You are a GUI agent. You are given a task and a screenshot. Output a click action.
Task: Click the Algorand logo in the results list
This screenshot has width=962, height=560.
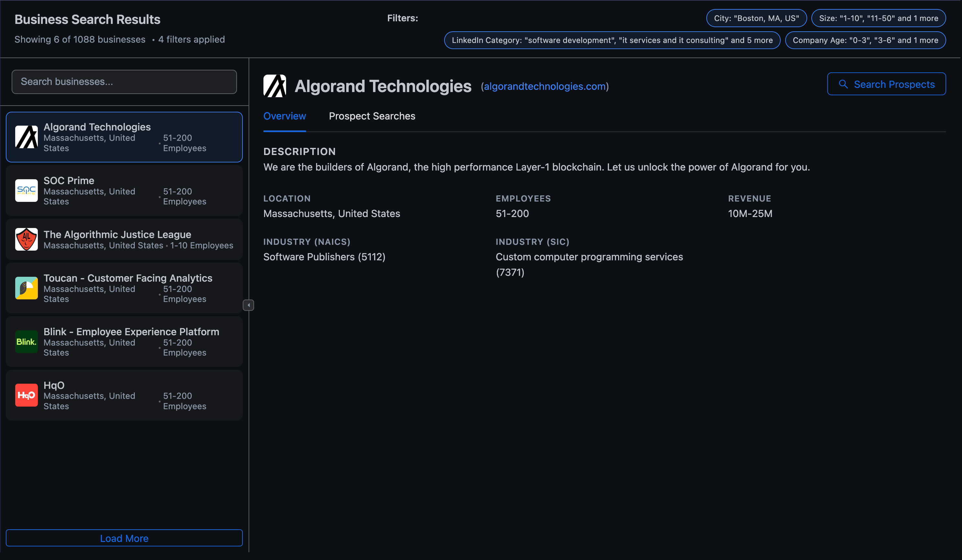pos(26,137)
